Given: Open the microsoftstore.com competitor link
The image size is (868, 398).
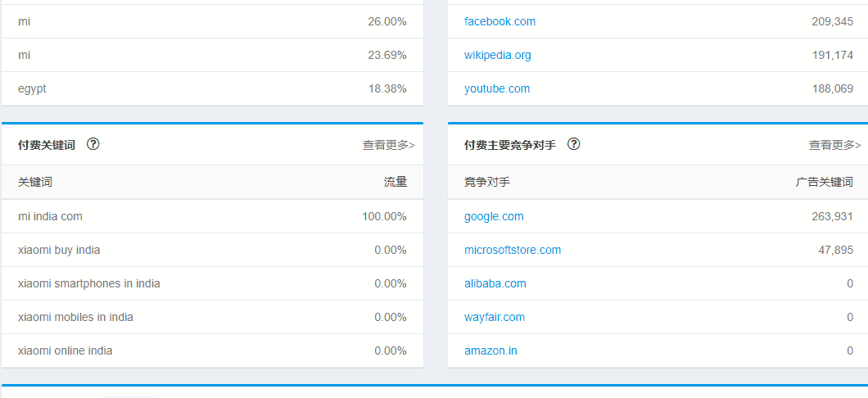Looking at the screenshot, I should click(513, 251).
